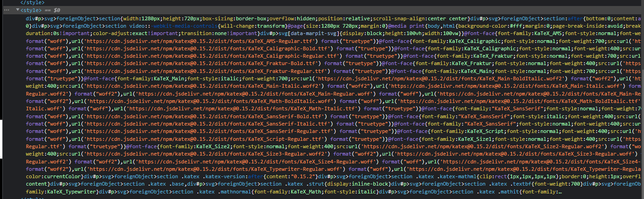644x199 pixels.
Task: Select the closing </style> tag at bottom
Action: pyautogui.click(x=32, y=197)
